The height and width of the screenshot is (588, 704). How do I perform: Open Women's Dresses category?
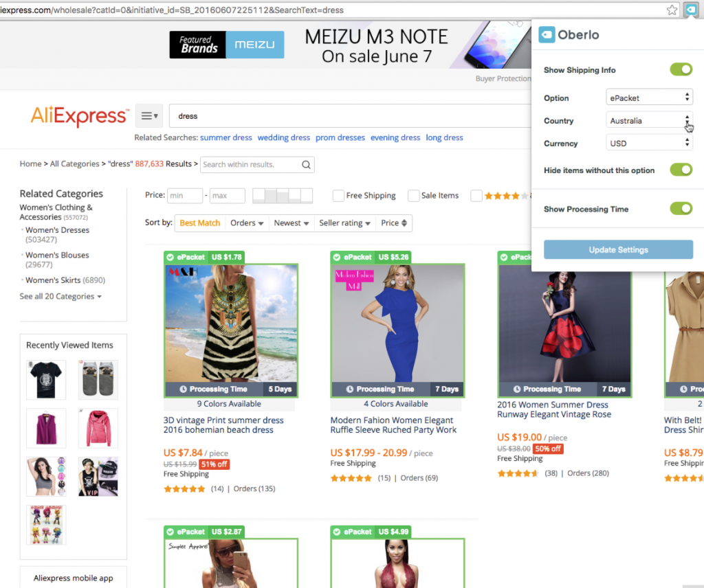point(58,230)
